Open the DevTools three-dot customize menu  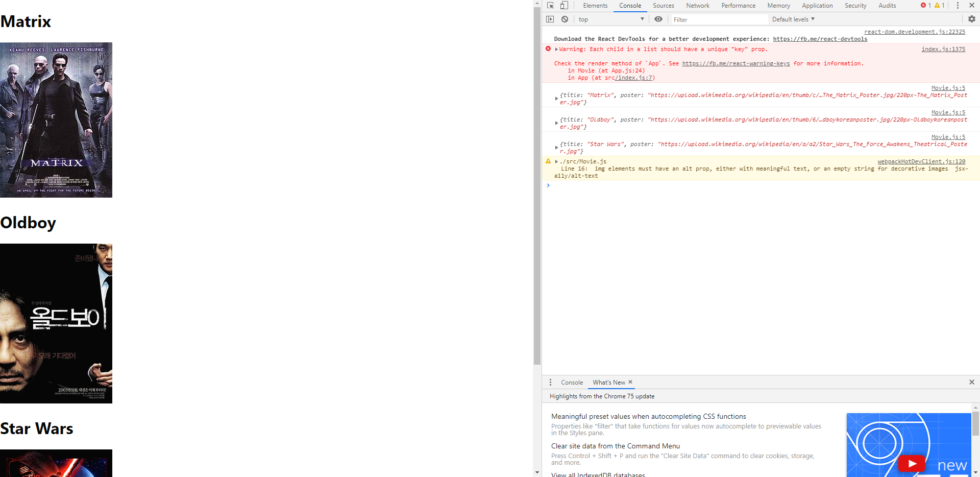958,6
